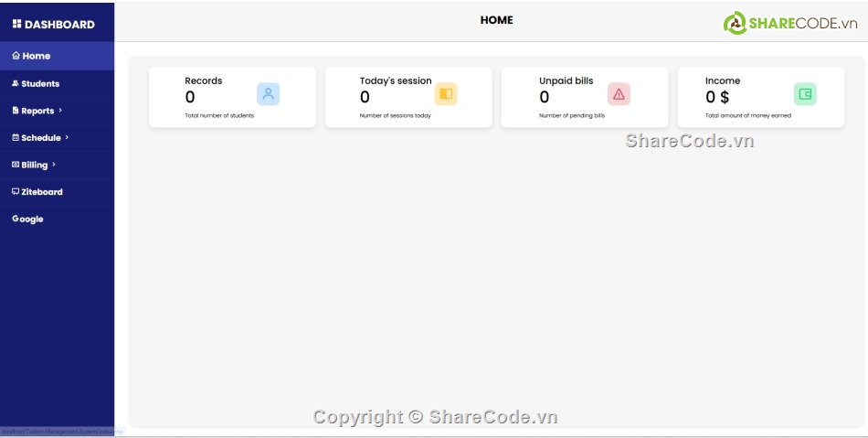This screenshot has width=868, height=438.
Task: Click the Unpaid bills card title
Action: [566, 80]
